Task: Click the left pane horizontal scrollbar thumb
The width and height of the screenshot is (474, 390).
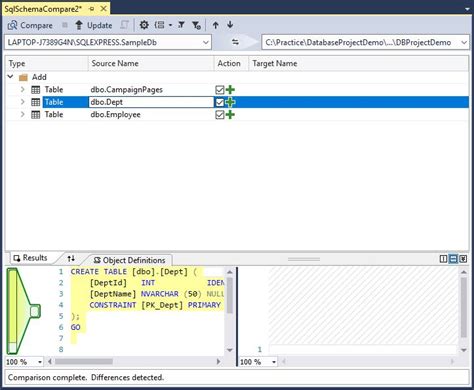Action: [84, 362]
